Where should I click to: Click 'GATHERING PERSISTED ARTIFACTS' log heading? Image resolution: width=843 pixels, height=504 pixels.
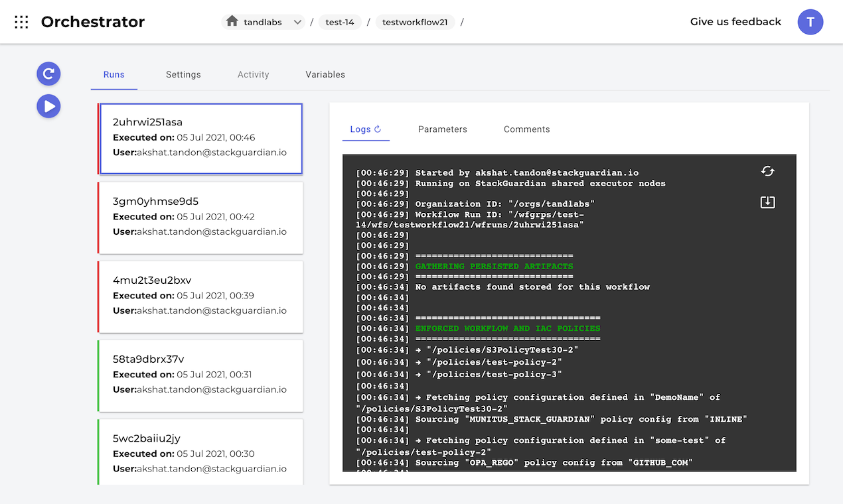point(494,267)
